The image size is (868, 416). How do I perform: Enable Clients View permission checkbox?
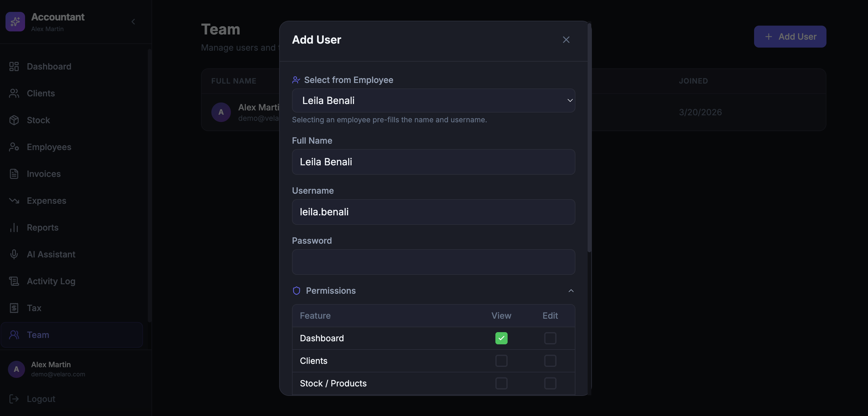tap(501, 360)
